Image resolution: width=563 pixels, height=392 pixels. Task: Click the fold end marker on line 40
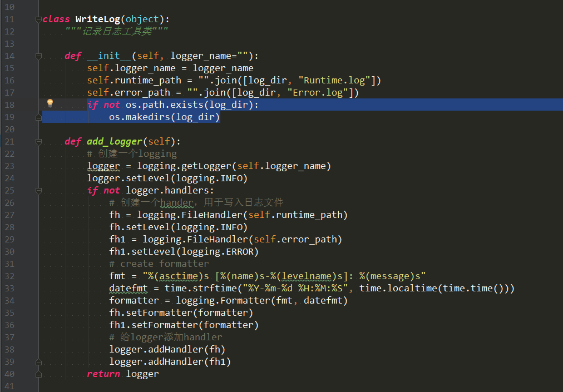(38, 374)
